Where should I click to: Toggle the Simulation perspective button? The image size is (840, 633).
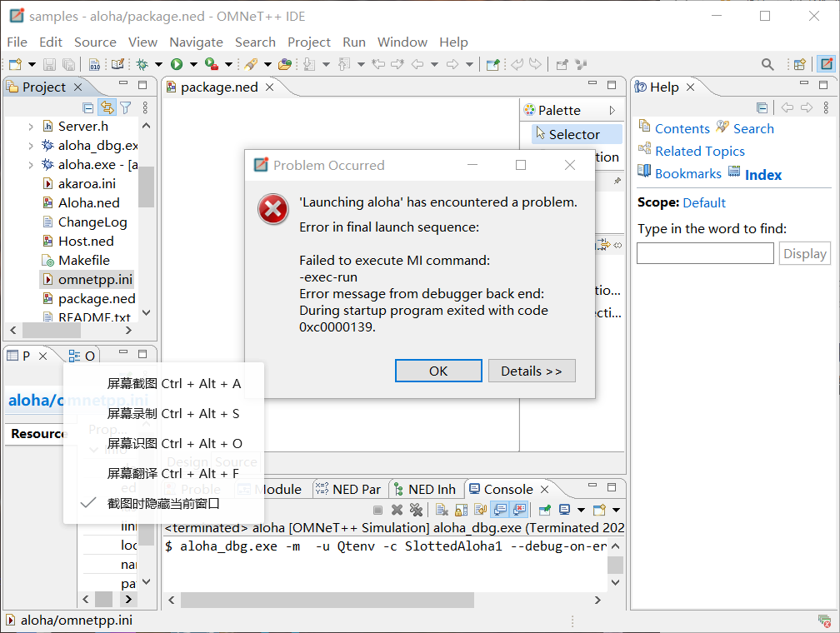[x=827, y=64]
